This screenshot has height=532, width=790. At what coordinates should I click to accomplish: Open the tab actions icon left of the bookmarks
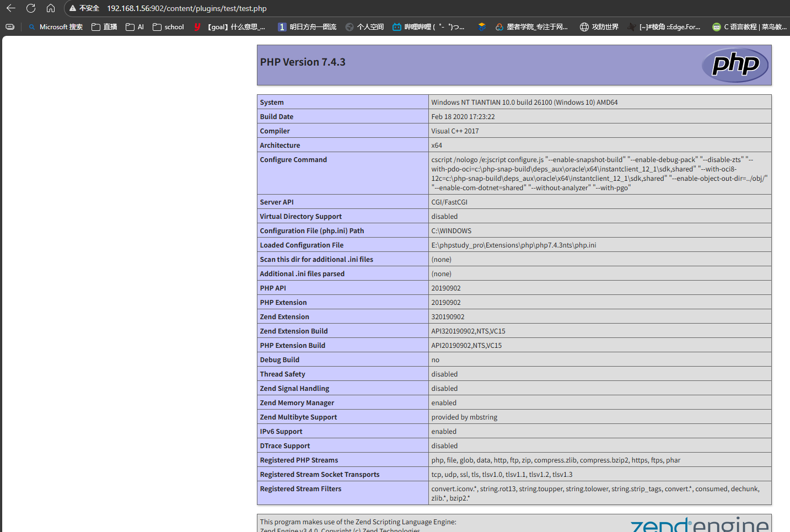(10, 26)
